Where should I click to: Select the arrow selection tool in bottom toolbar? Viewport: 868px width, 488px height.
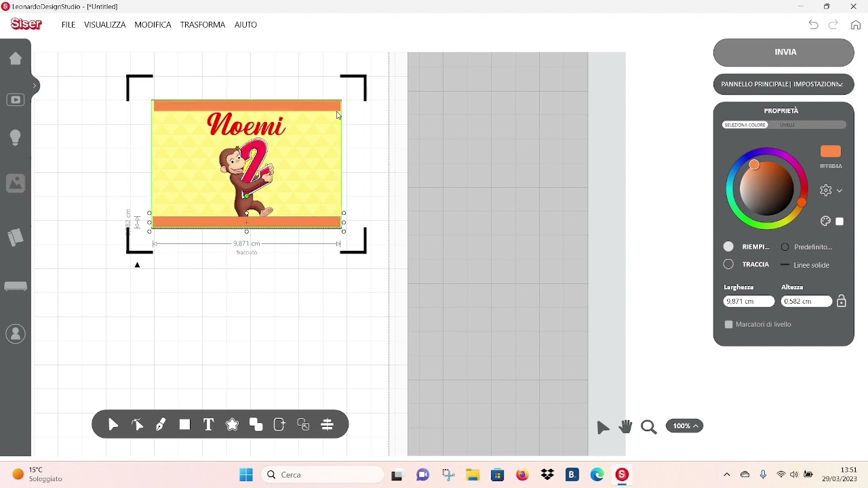(113, 425)
